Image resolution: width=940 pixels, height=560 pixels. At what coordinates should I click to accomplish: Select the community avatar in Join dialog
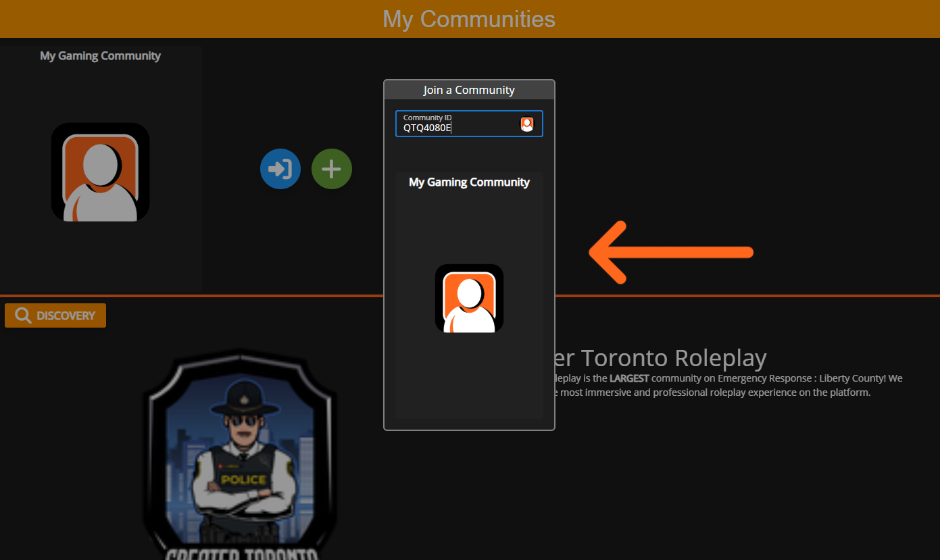click(x=469, y=298)
